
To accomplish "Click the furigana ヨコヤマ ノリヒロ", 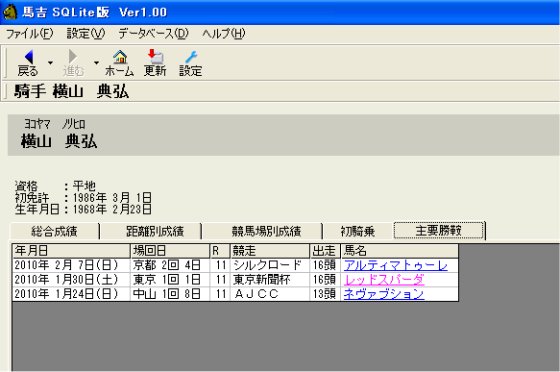I will click(55, 124).
